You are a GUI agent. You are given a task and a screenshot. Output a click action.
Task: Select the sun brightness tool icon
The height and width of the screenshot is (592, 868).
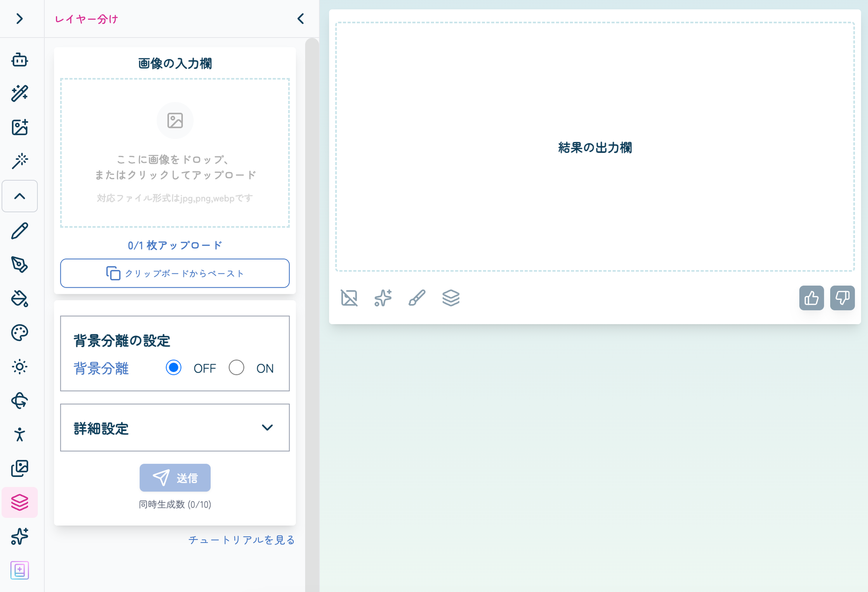20,367
